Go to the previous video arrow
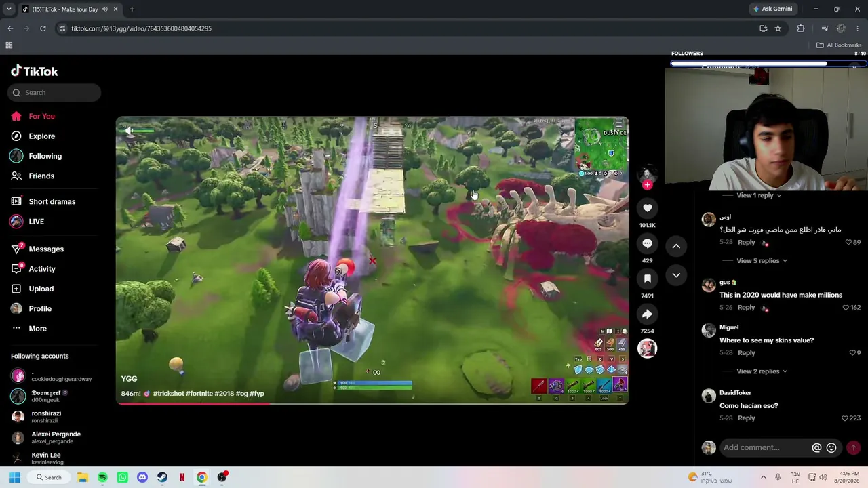Screen dimensions: 868x488 click(676, 246)
